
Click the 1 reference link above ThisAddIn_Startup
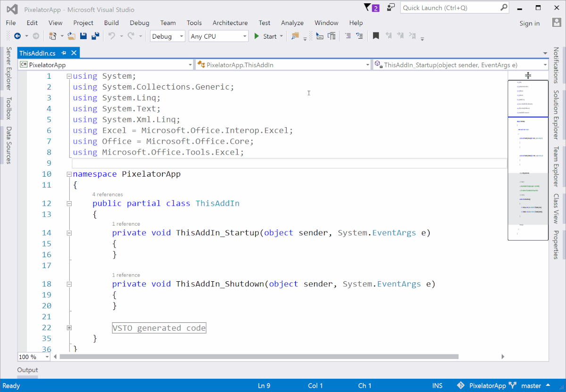[x=126, y=224]
